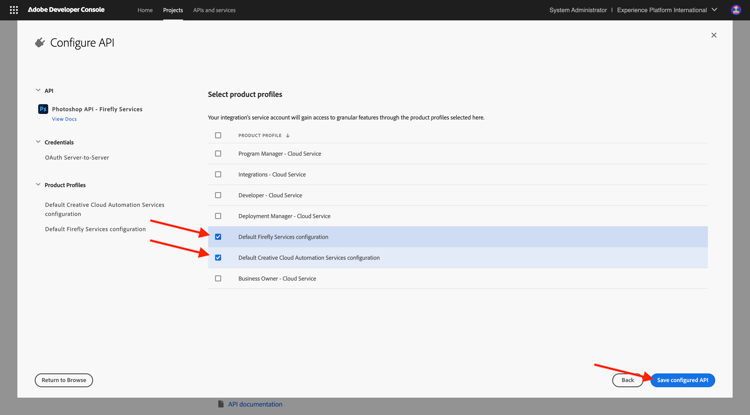Close the Configure API dialog
The height and width of the screenshot is (415, 750).
click(714, 35)
